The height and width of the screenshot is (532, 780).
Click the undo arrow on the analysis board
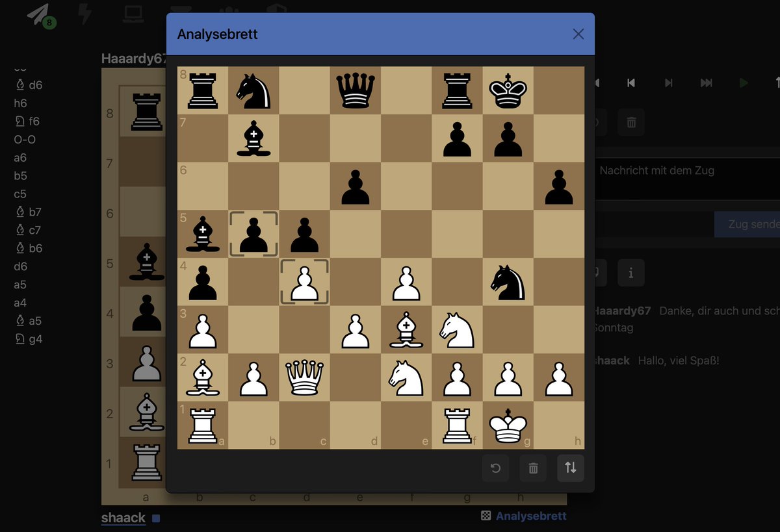coord(495,468)
